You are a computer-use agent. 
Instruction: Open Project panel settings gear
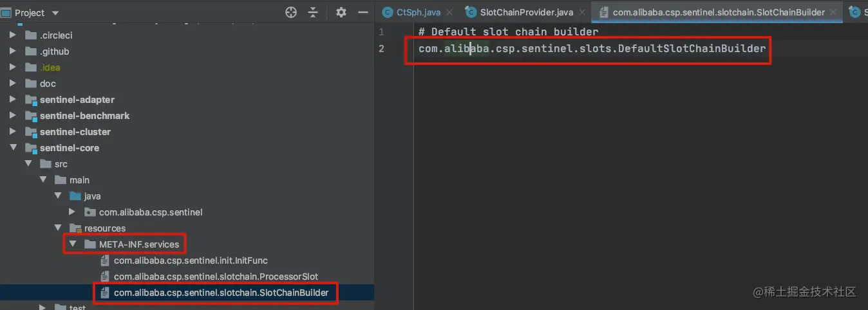[x=341, y=12]
